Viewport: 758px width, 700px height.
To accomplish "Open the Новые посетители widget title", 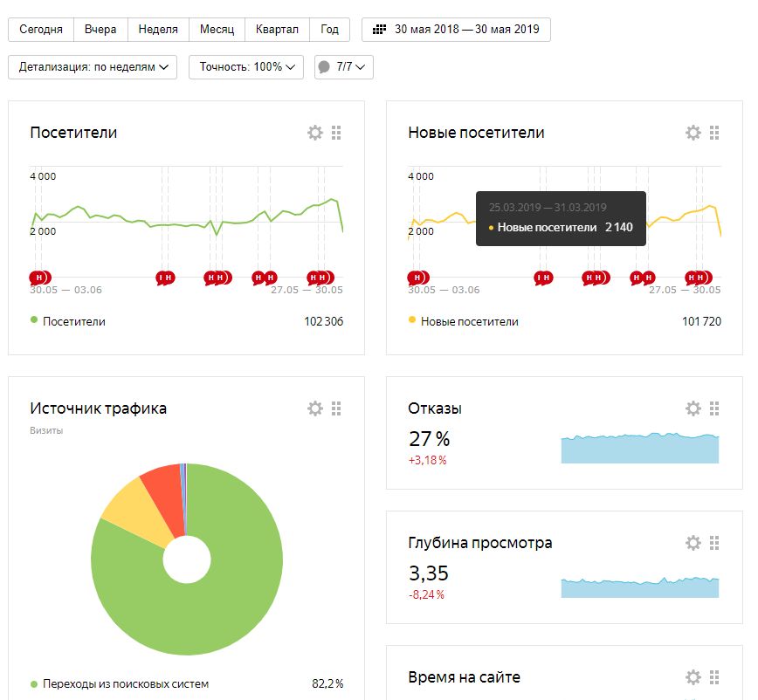I will coord(476,133).
